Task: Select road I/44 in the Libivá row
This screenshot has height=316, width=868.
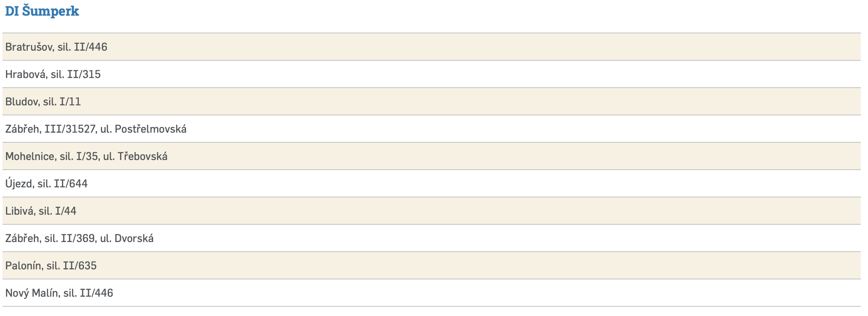Action: point(66,211)
